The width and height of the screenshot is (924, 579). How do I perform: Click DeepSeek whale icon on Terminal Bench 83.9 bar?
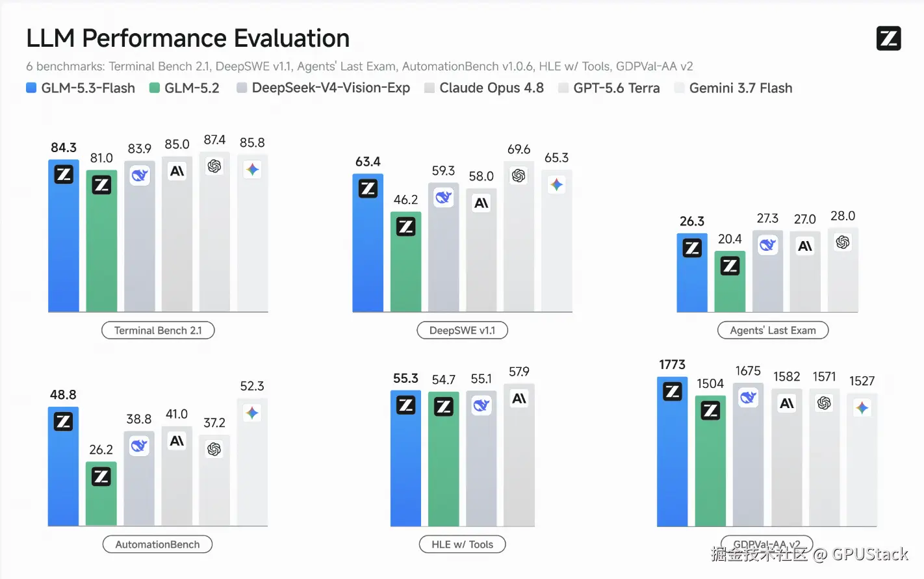[139, 175]
